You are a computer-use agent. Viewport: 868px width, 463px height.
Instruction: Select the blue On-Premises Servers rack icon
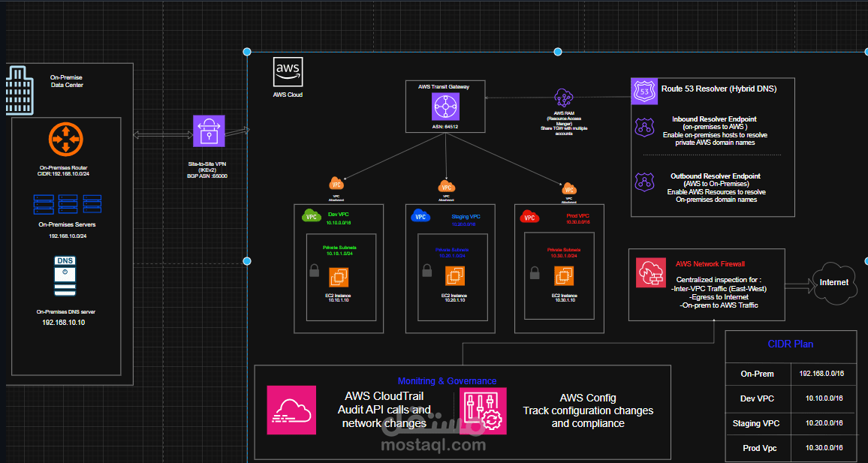(67, 205)
